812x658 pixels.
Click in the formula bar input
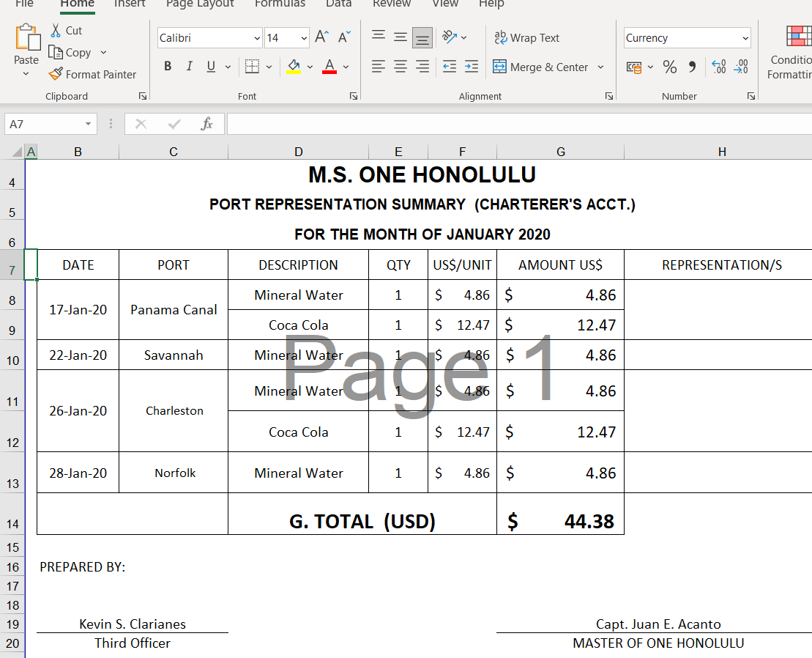click(519, 124)
